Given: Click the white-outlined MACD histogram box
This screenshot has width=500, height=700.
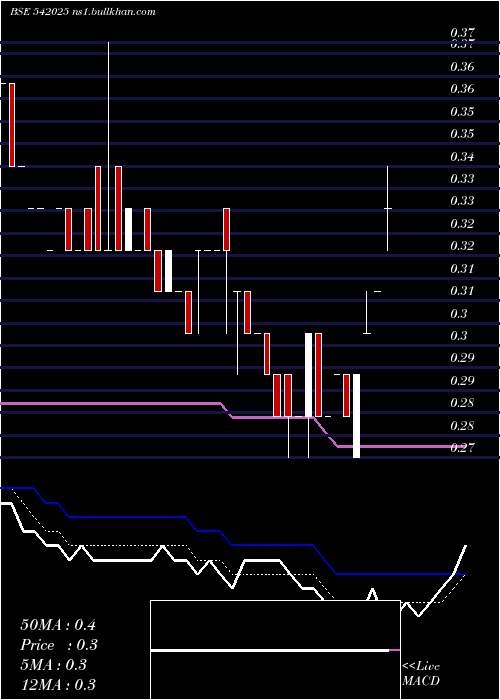Looking at the screenshot, I should click(275, 650).
